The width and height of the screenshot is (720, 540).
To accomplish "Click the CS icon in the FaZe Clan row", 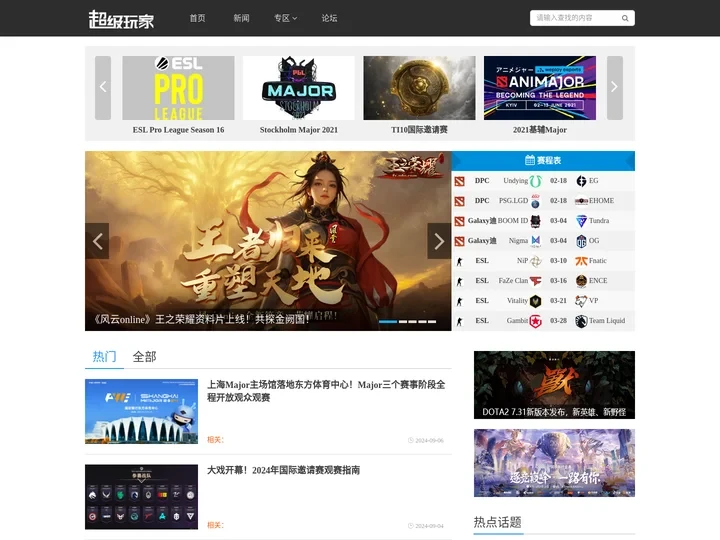I will coord(459,281).
